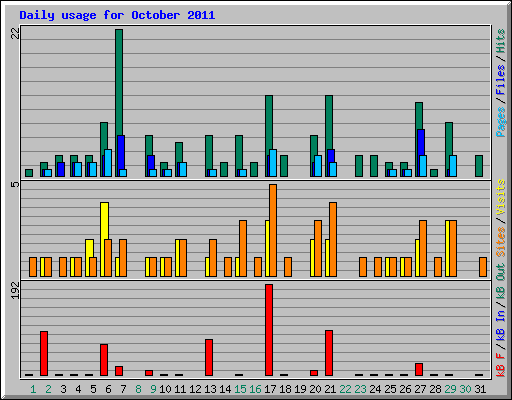Click the light blue pages bar on day 17
Viewport: 512px width, 400px height.
tap(273, 163)
